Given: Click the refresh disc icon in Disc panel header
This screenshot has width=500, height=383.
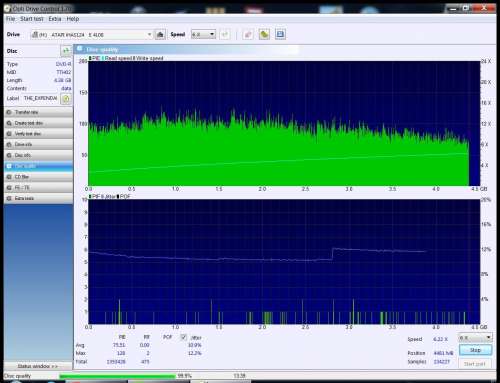Looking at the screenshot, I should tap(66, 51).
